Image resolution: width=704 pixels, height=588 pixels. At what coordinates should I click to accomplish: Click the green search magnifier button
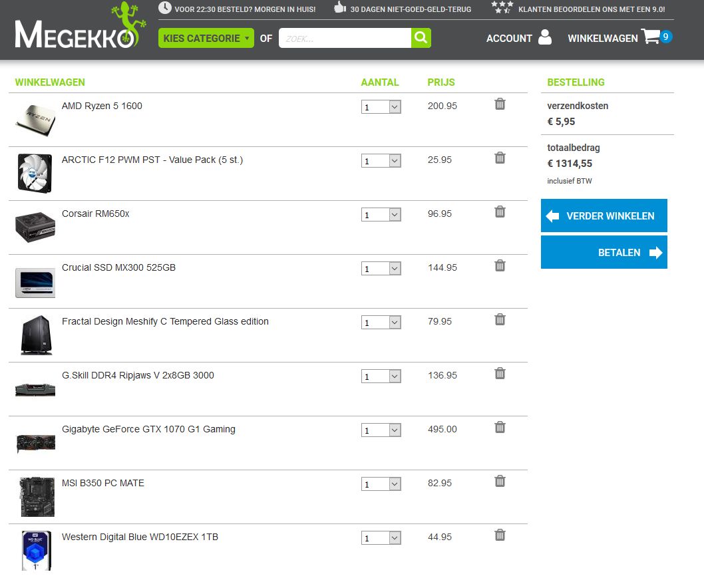point(421,38)
